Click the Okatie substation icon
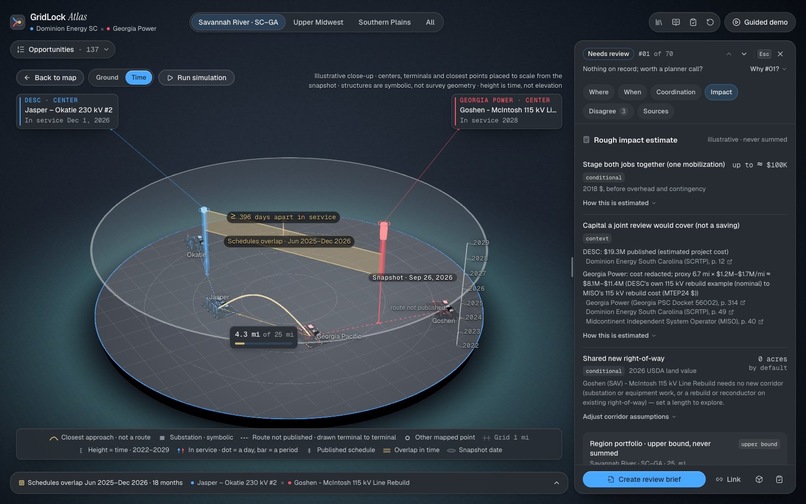This screenshot has width=806, height=504. (195, 243)
